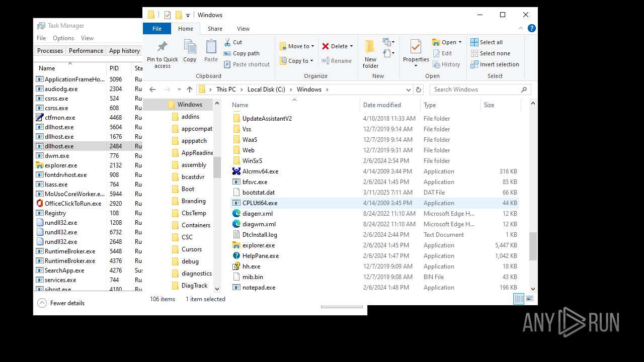The height and width of the screenshot is (362, 644).
Task: Open the Move to dropdown
Action: pyautogui.click(x=297, y=46)
